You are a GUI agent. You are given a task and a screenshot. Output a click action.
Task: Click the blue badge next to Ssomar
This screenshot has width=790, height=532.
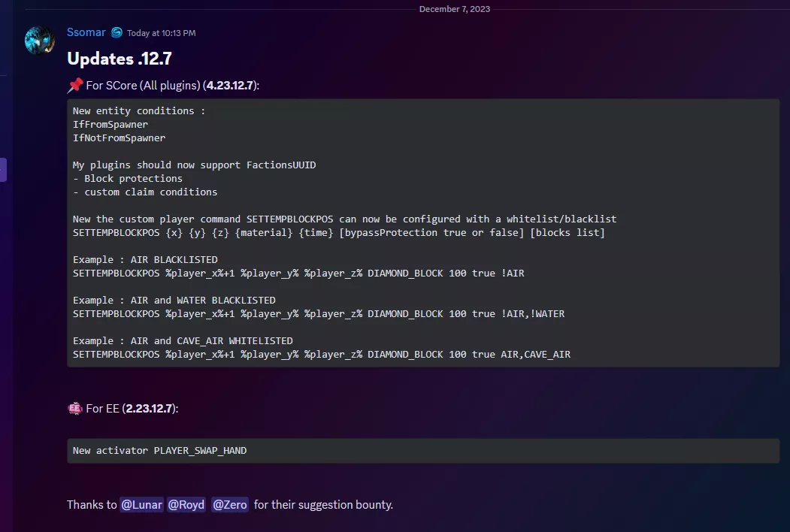pyautogui.click(x=117, y=32)
